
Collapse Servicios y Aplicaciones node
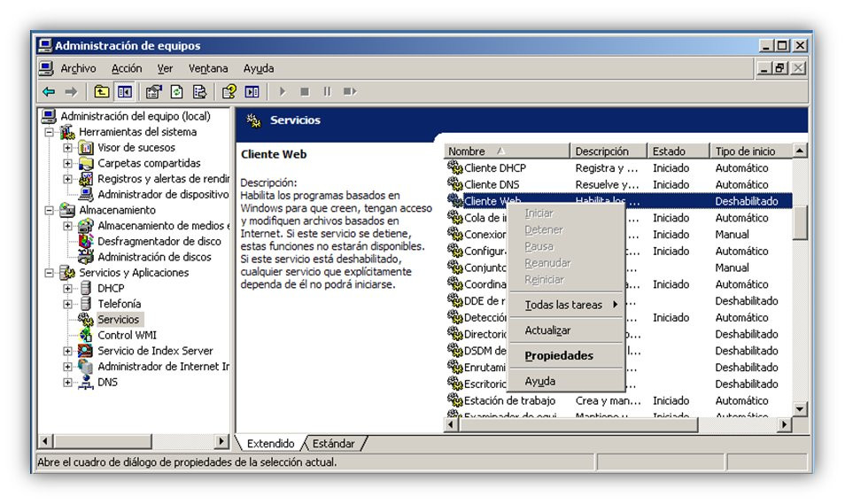coord(49,272)
